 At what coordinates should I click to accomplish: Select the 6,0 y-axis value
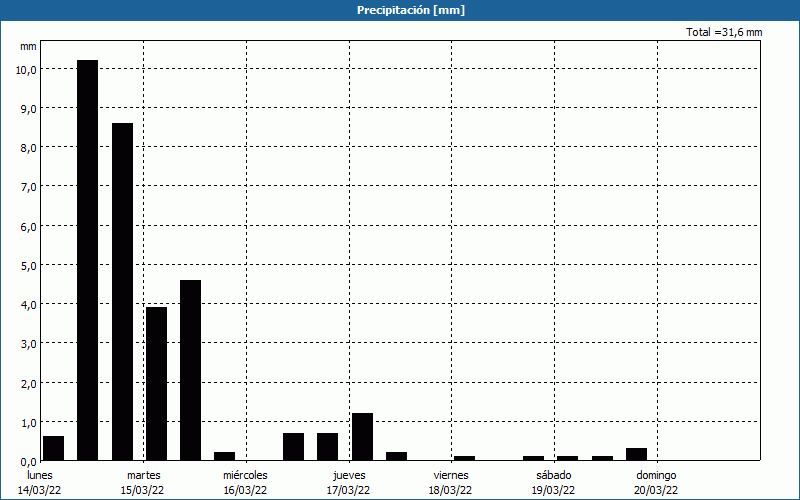pyautogui.click(x=29, y=227)
